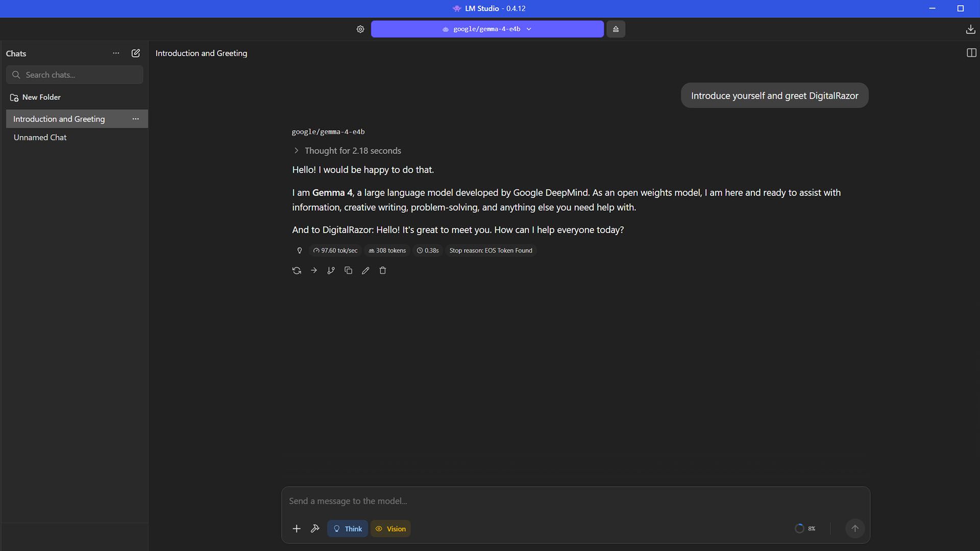980x551 pixels.
Task: Attach a file with the plus icon
Action: coord(297,529)
